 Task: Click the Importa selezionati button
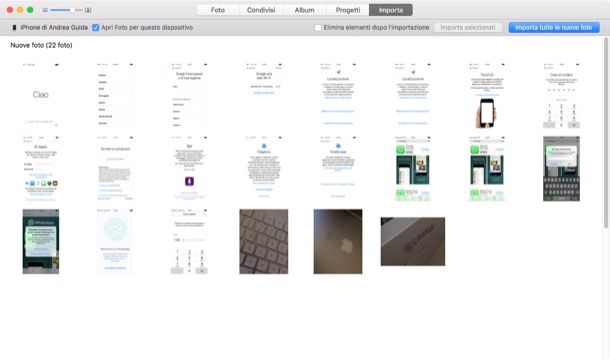point(468,28)
